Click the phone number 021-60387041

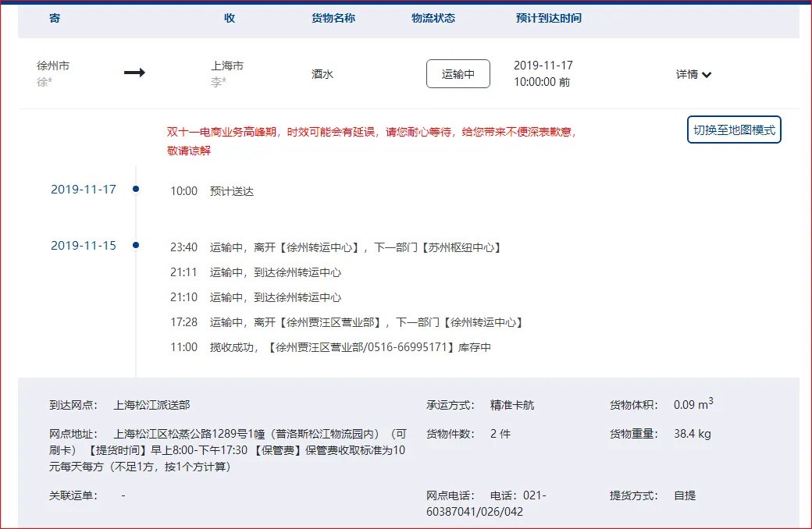point(536,495)
